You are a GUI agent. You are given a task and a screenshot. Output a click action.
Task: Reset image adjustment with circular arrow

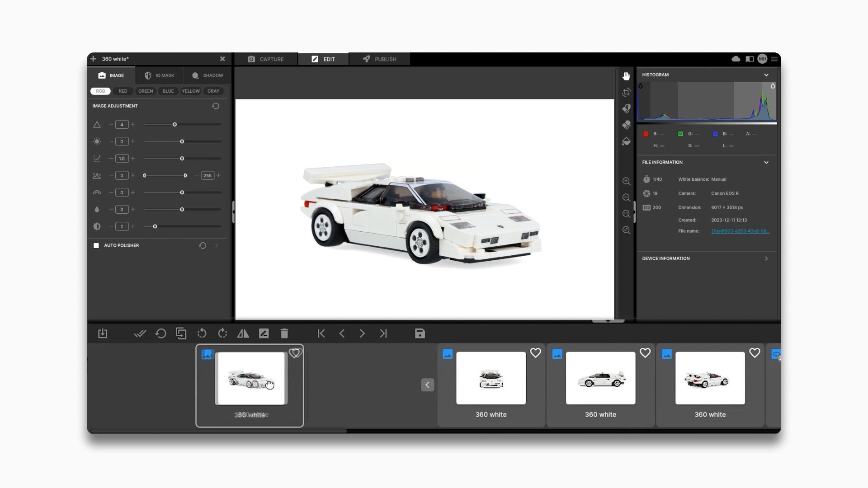tap(216, 106)
